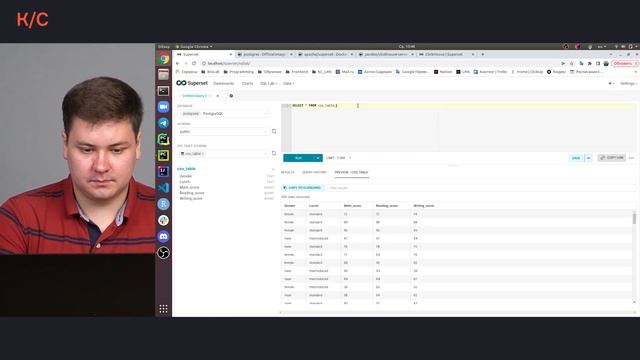The image size is (640, 360).
Task: Open the LIMIT 1000 dropdown
Action: (338, 158)
